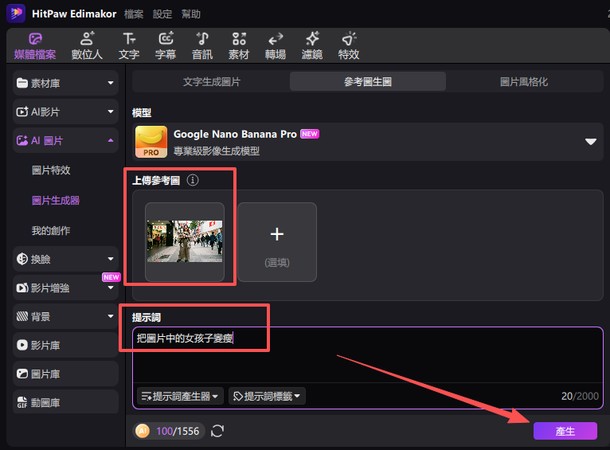Open the model selection dropdown arrow
Screen dimensions: 610x450
pyautogui.click(x=591, y=142)
